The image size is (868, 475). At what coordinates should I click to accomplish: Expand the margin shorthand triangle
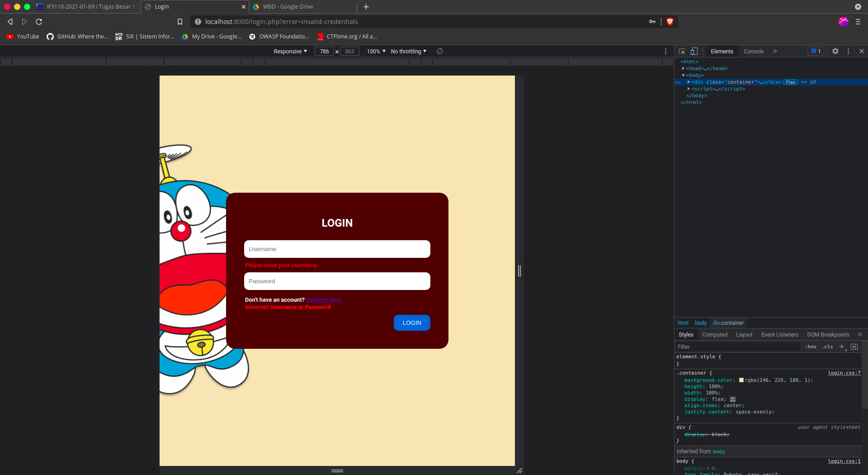tap(708, 469)
